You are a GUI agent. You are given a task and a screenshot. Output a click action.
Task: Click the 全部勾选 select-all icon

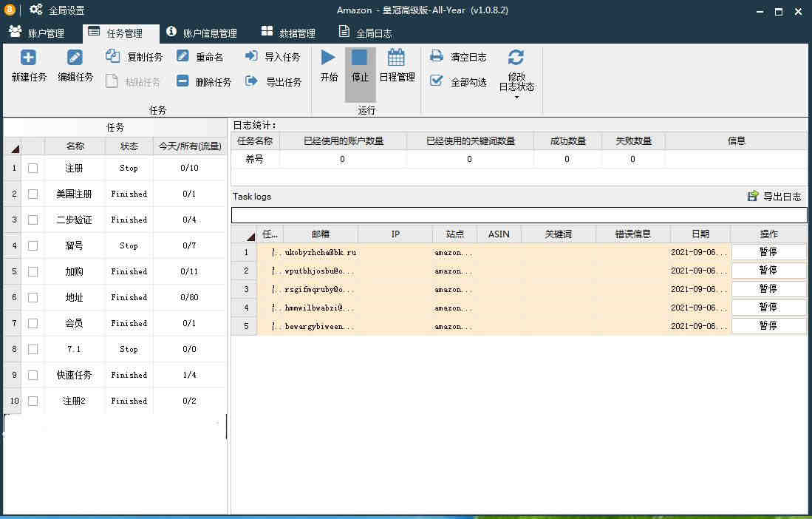[437, 81]
